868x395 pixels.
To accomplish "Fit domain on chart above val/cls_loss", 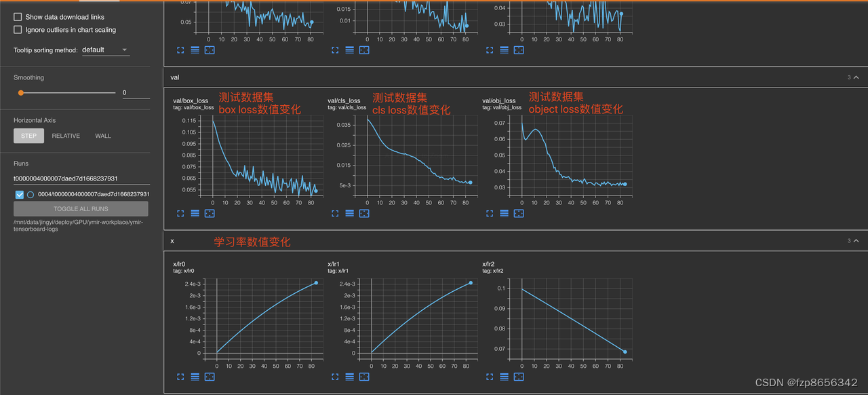I will (x=364, y=50).
